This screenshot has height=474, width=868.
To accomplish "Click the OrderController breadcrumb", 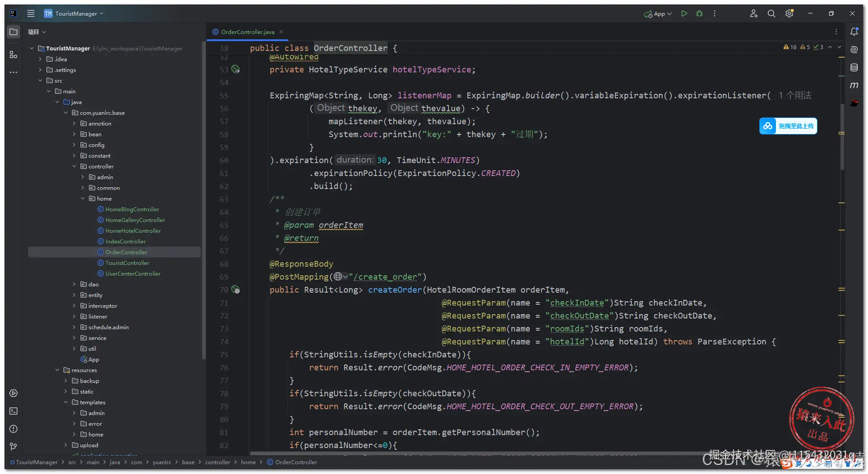I will click(292, 462).
